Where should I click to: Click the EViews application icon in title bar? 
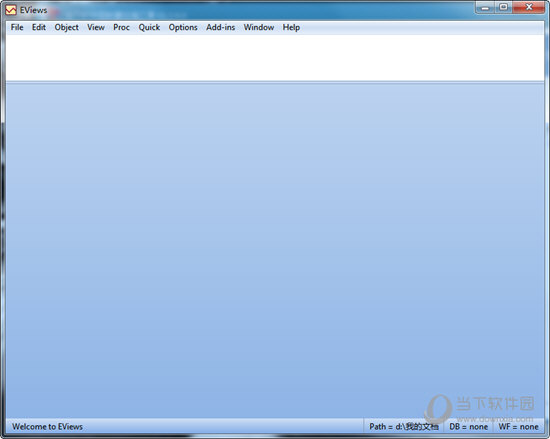click(11, 10)
